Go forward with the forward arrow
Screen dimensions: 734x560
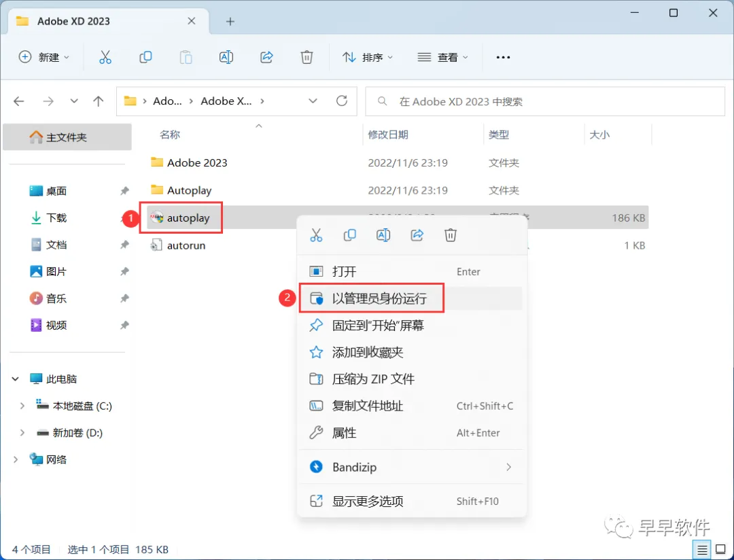click(48, 101)
